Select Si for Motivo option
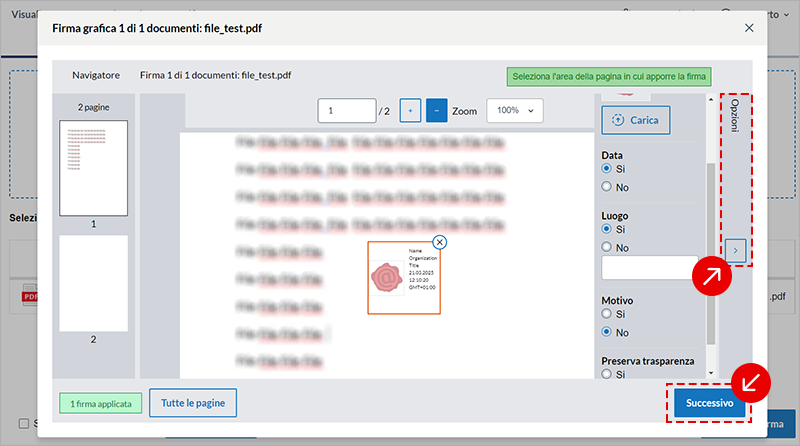Screen dimensions: 800x446 pos(607,315)
